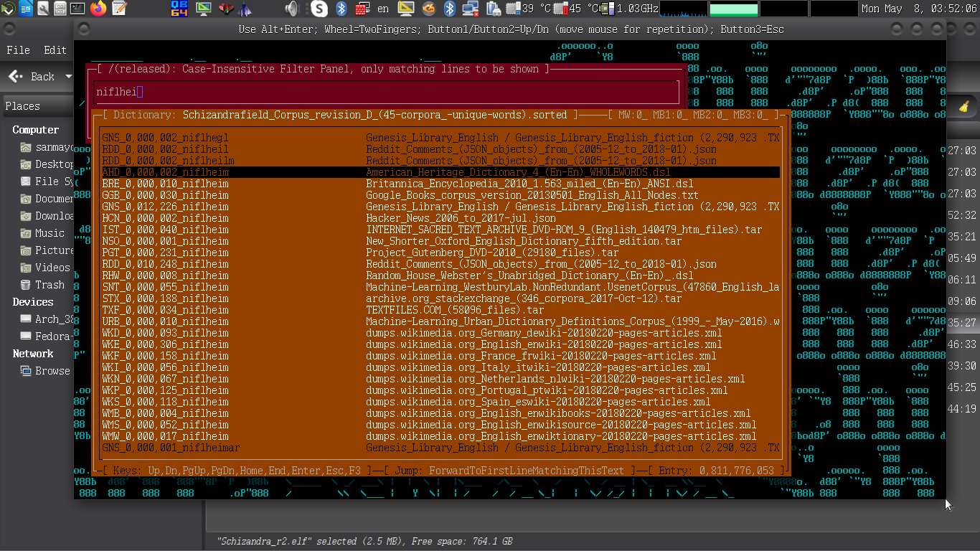Click the Bluetooth icon beside Skype
Screen dimensions: 980x551
tap(342, 9)
